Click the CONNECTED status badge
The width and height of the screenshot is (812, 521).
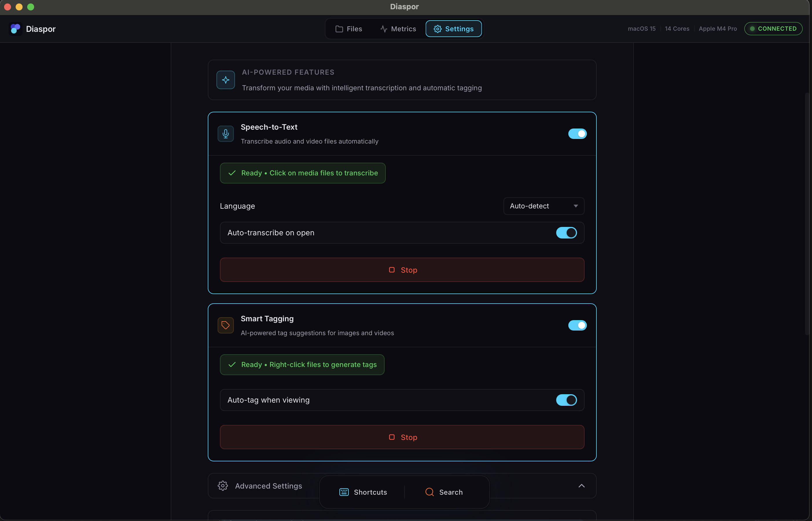click(773, 29)
